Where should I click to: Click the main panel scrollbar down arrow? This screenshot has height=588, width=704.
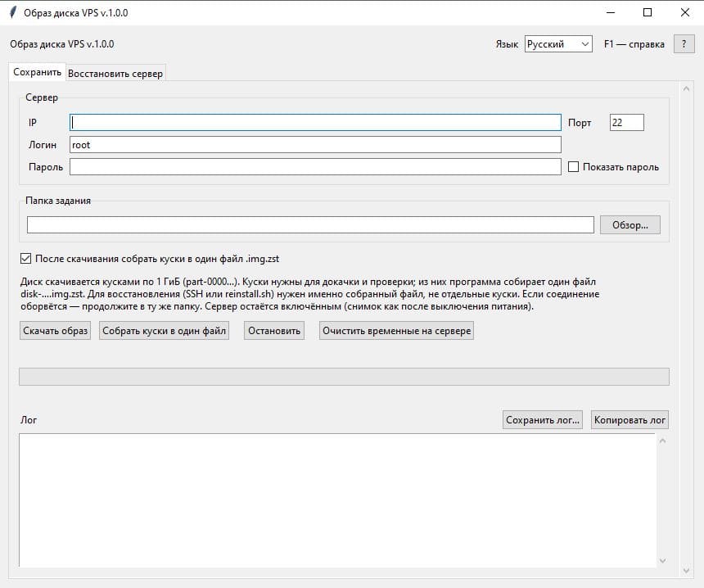[x=686, y=571]
